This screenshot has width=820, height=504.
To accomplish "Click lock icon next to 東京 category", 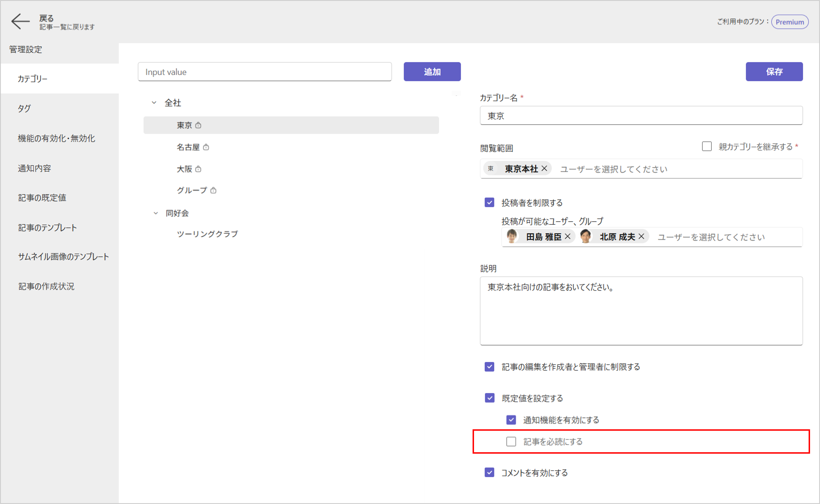I will point(198,125).
